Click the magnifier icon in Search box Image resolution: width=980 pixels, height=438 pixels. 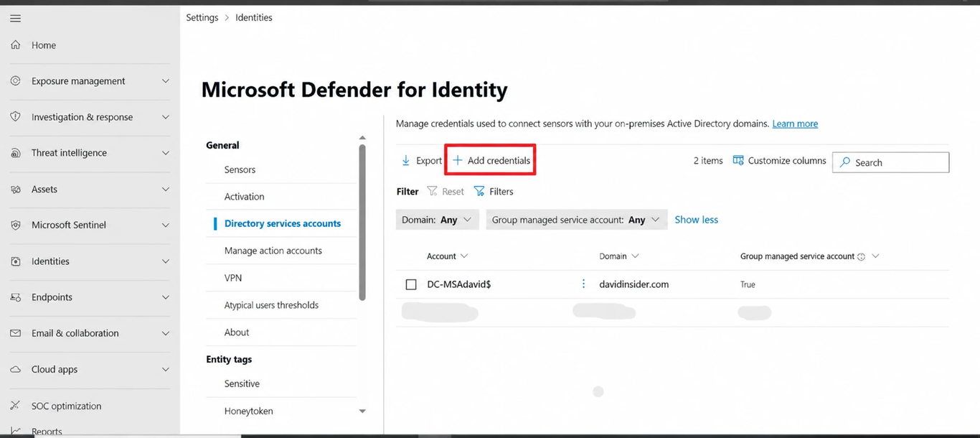[x=846, y=162]
